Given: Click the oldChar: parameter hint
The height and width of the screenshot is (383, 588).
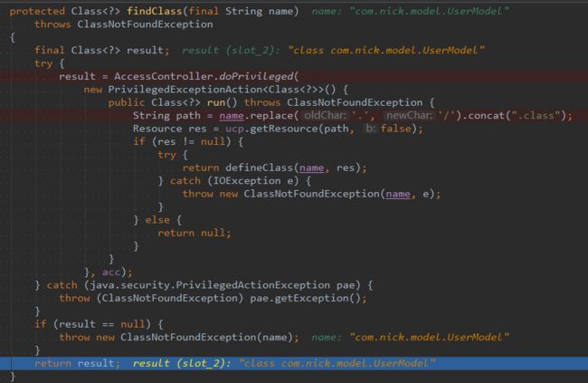Looking at the screenshot, I should 325,116.
